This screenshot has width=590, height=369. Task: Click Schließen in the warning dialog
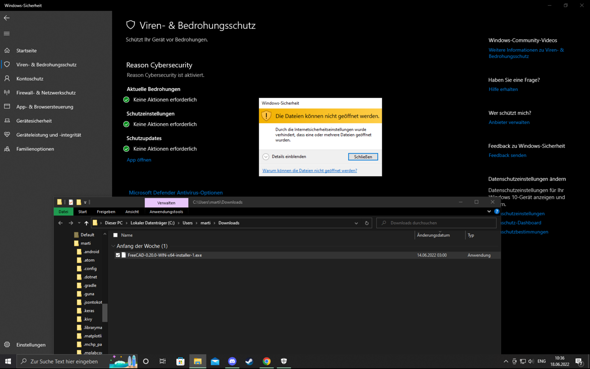pos(363,156)
